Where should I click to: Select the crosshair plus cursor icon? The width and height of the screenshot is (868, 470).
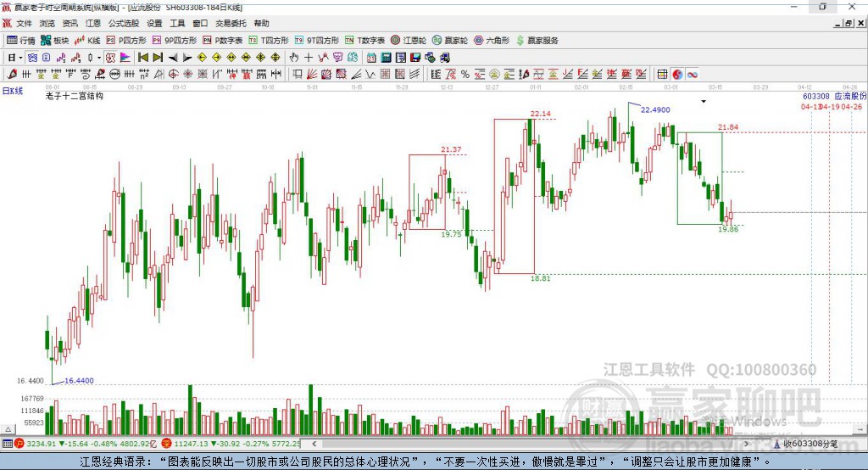tap(309, 58)
